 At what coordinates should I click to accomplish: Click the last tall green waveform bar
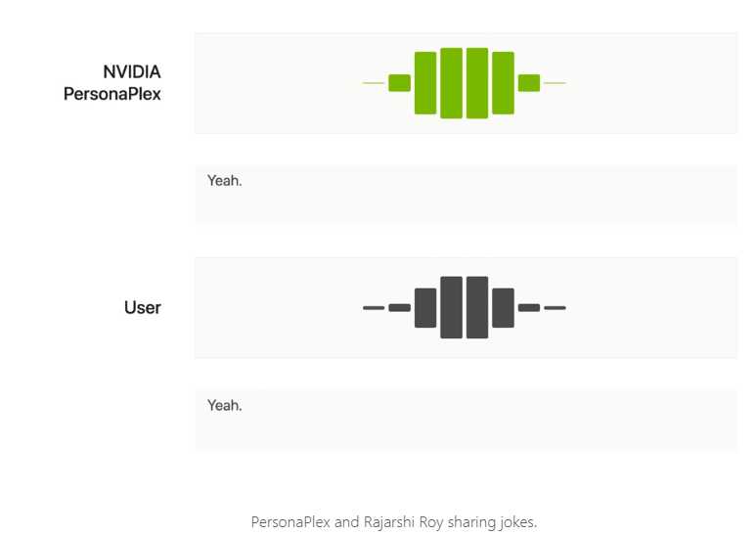[503, 83]
